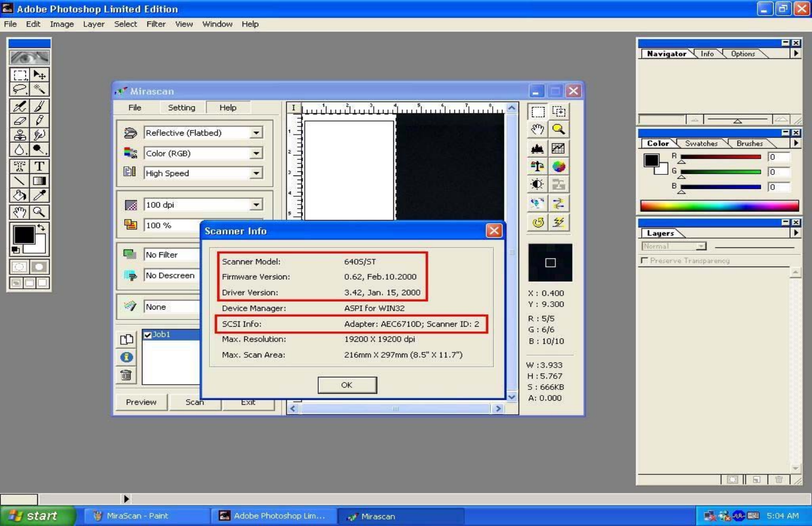Switch to the Swatches tab
Image resolution: width=812 pixels, height=526 pixels.
(x=701, y=143)
